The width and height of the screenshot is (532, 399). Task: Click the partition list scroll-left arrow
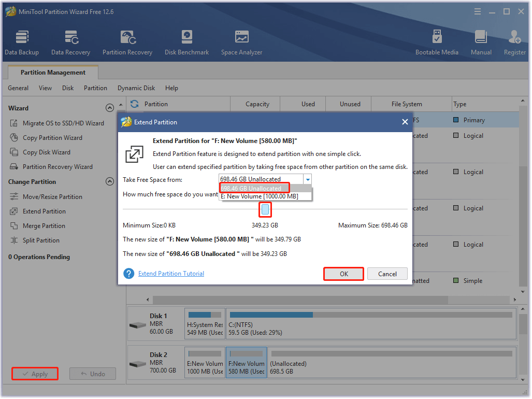coord(148,300)
